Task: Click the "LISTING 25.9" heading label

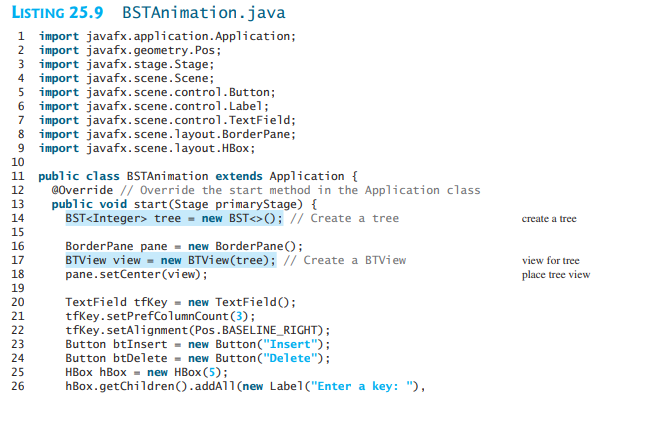Action: (x=57, y=14)
